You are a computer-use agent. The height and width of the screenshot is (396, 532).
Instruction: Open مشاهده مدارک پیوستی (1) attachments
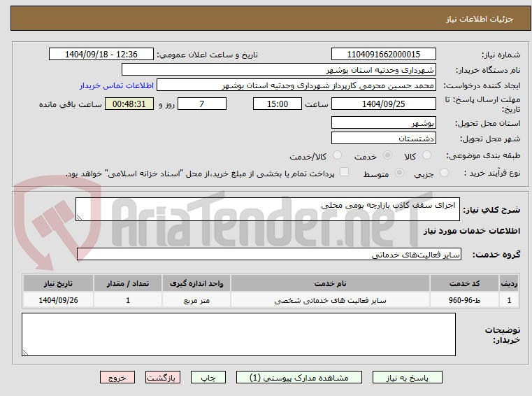click(299, 377)
